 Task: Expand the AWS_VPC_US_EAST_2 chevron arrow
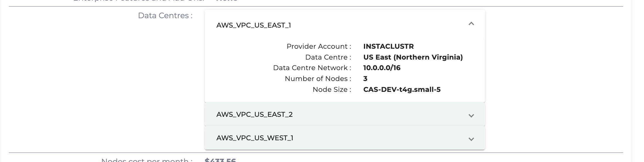click(471, 116)
